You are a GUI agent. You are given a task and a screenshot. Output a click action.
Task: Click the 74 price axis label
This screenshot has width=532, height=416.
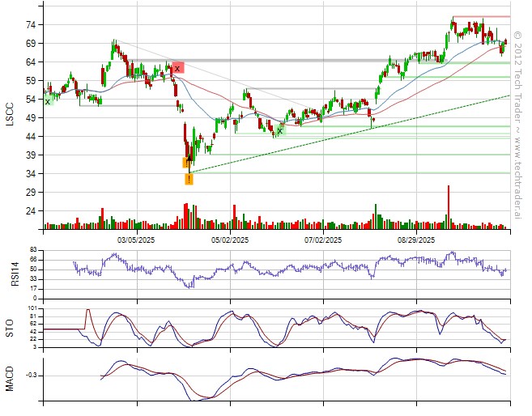point(29,25)
